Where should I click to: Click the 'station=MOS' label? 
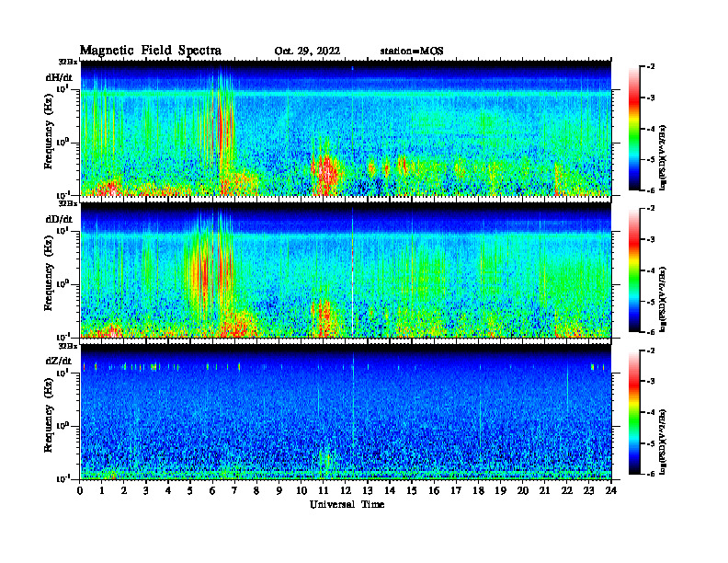point(412,52)
